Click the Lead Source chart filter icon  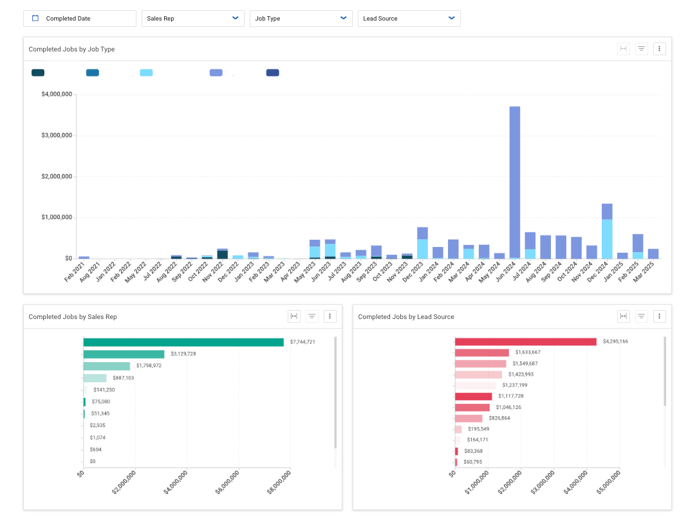click(x=641, y=316)
